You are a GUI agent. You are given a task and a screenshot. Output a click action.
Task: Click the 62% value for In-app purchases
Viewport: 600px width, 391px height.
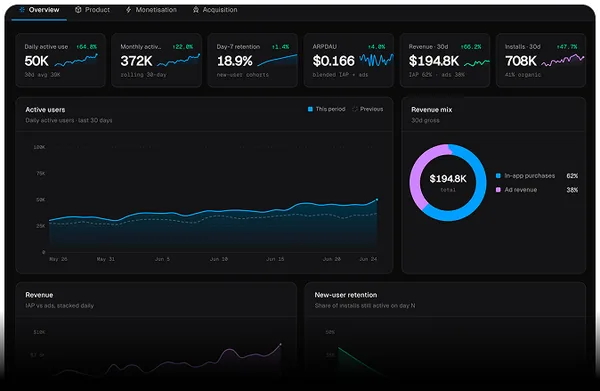tap(572, 176)
